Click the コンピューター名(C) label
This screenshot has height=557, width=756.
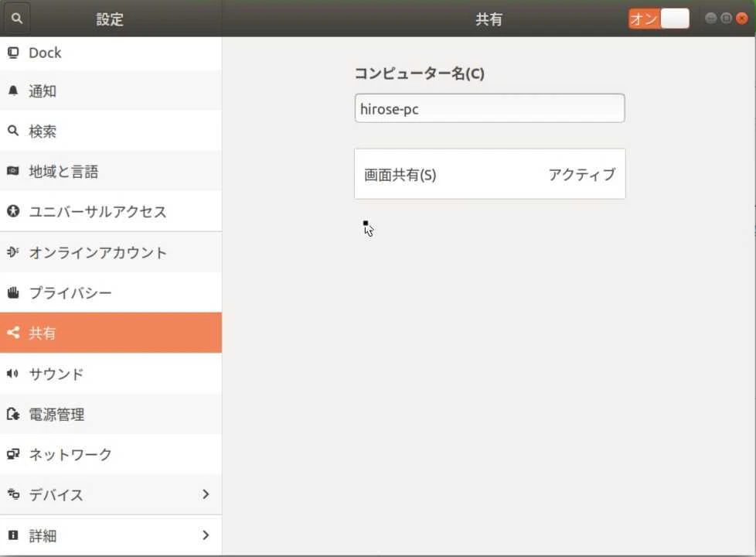point(420,73)
